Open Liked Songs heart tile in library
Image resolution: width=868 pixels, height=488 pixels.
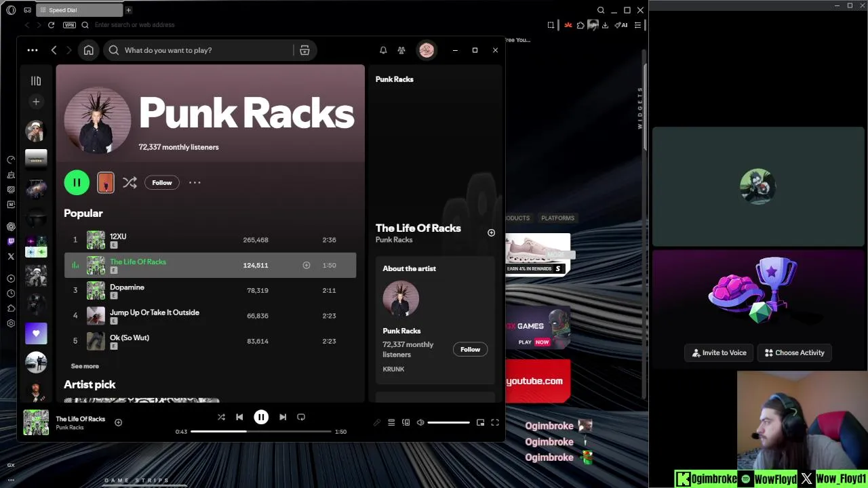click(36, 333)
